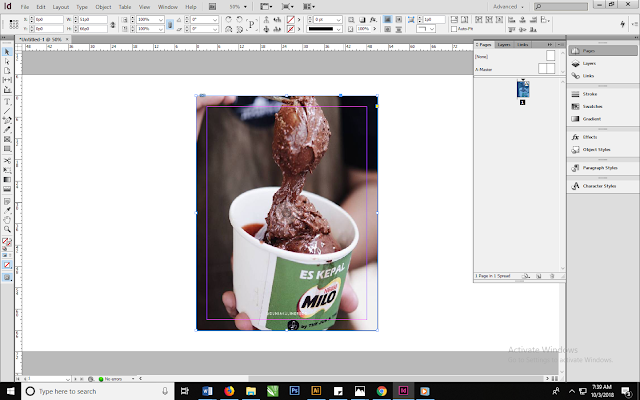Open the Scale X percentage dropdown
This screenshot has width=640, height=400.
(161, 20)
